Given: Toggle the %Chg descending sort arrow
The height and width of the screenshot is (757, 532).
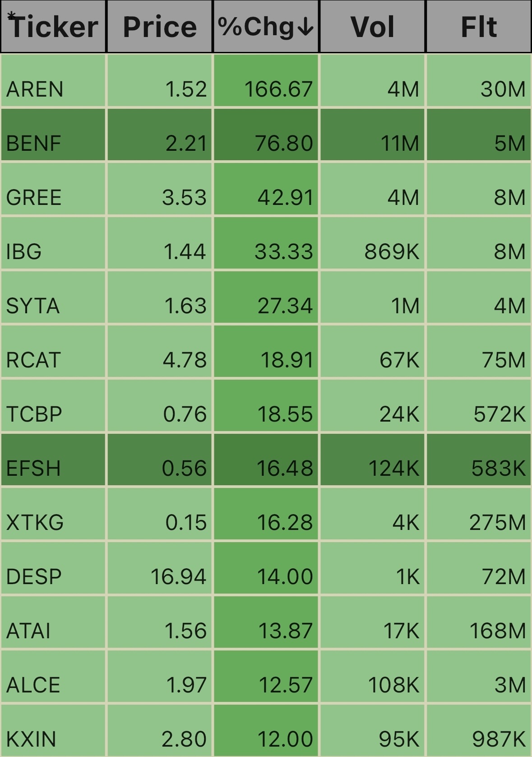Looking at the screenshot, I should click(x=306, y=27).
